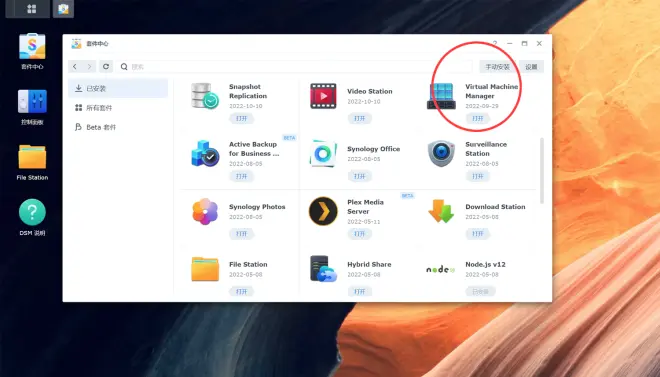Open Plex Media Server with its button
The width and height of the screenshot is (660, 377).
tap(359, 234)
